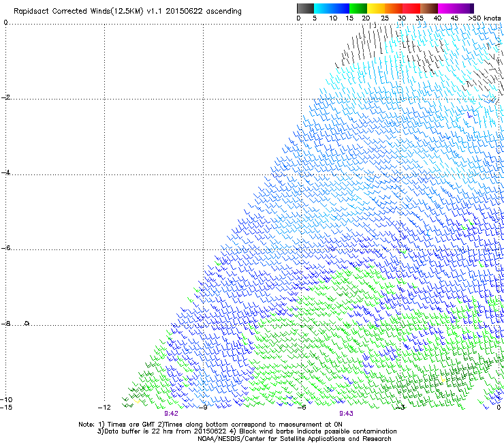
Task: Click the small island marker near -8 latitude
Action: click(27, 323)
